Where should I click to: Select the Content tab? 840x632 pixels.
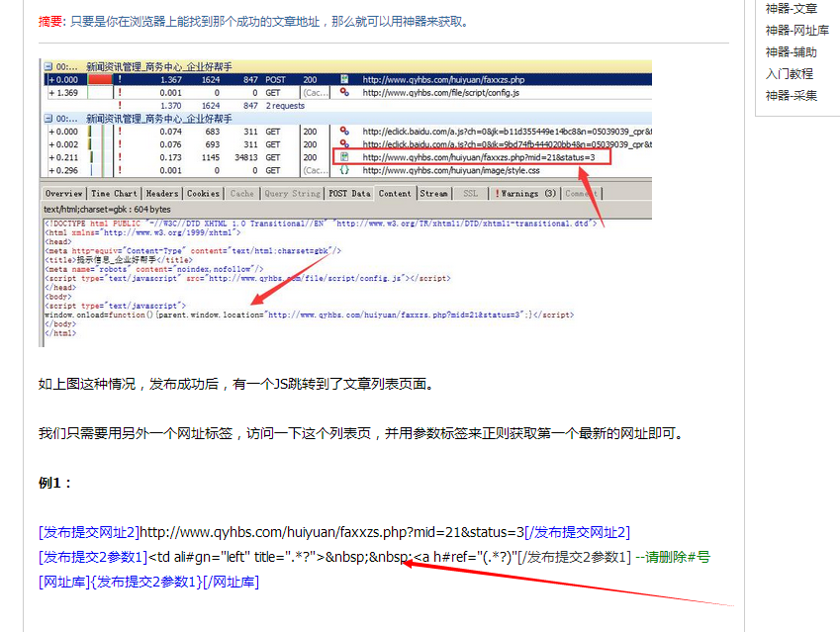pyautogui.click(x=395, y=194)
